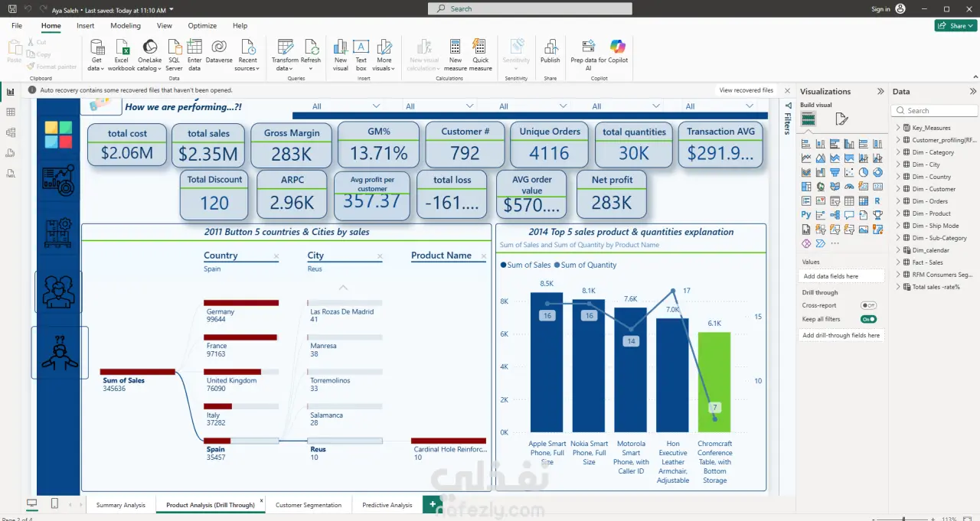980x521 pixels.
Task: Insert a Text box from ribbon
Action: (x=361, y=54)
